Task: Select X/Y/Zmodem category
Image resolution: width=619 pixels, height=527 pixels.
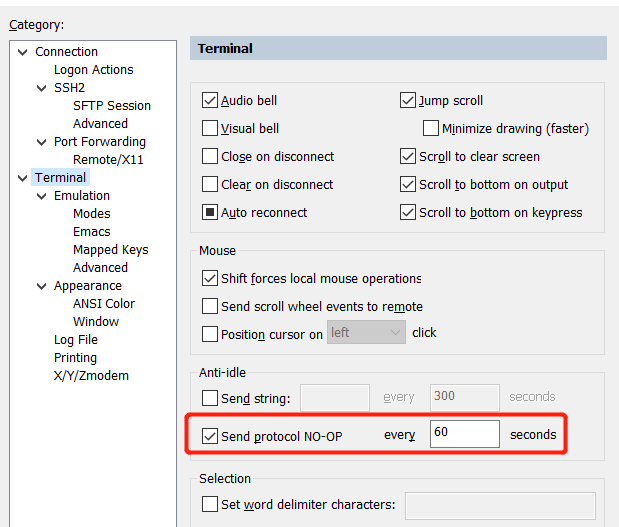Action: click(x=91, y=376)
